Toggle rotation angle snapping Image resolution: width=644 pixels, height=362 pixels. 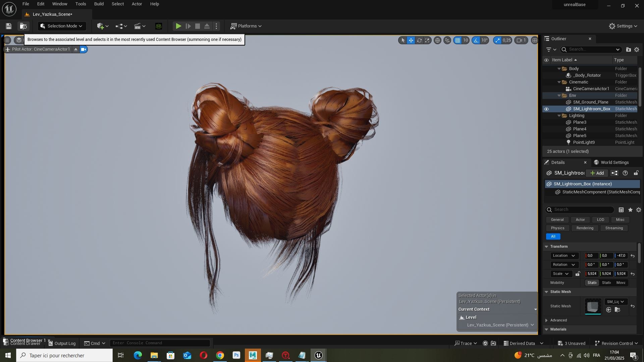tap(476, 40)
